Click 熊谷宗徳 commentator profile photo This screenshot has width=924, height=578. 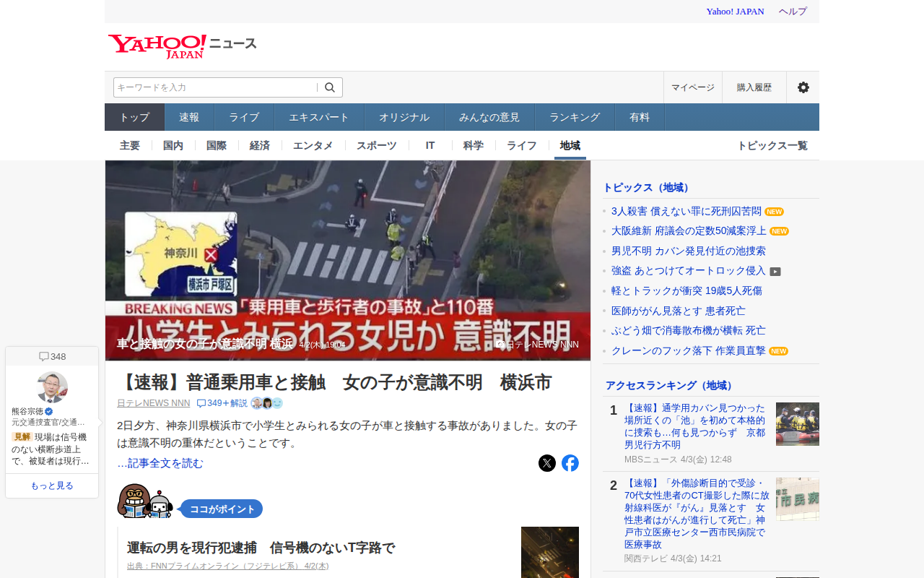tap(52, 387)
